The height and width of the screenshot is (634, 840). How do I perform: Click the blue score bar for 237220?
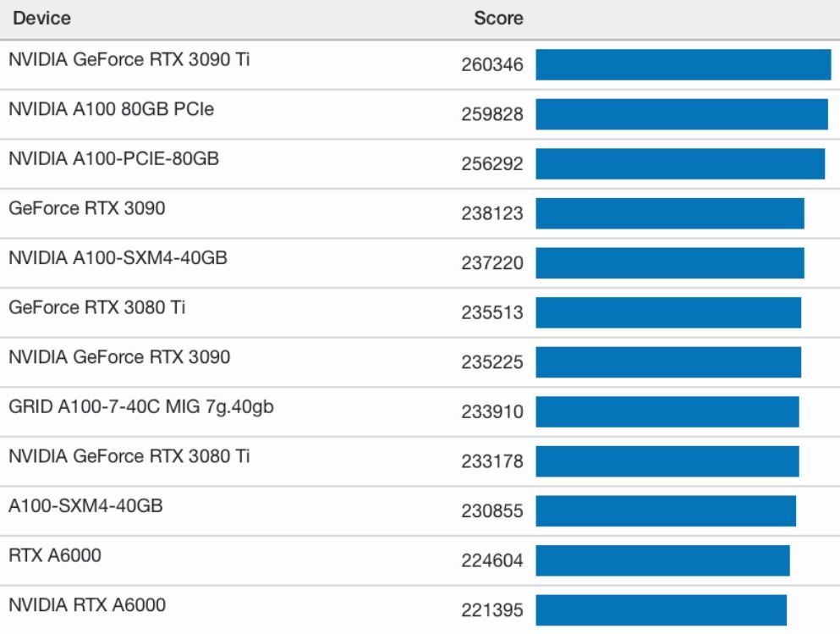click(x=670, y=262)
